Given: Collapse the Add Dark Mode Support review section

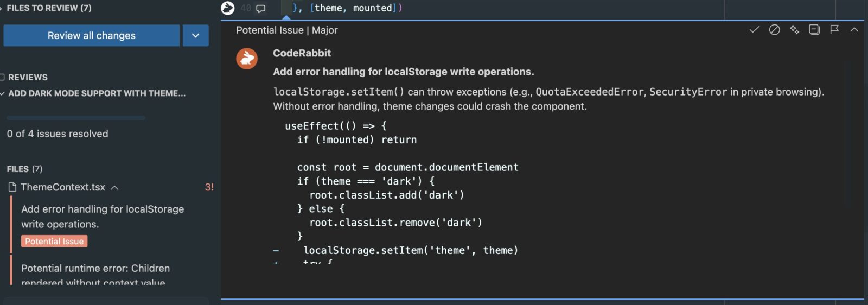Looking at the screenshot, I should [x=3, y=93].
